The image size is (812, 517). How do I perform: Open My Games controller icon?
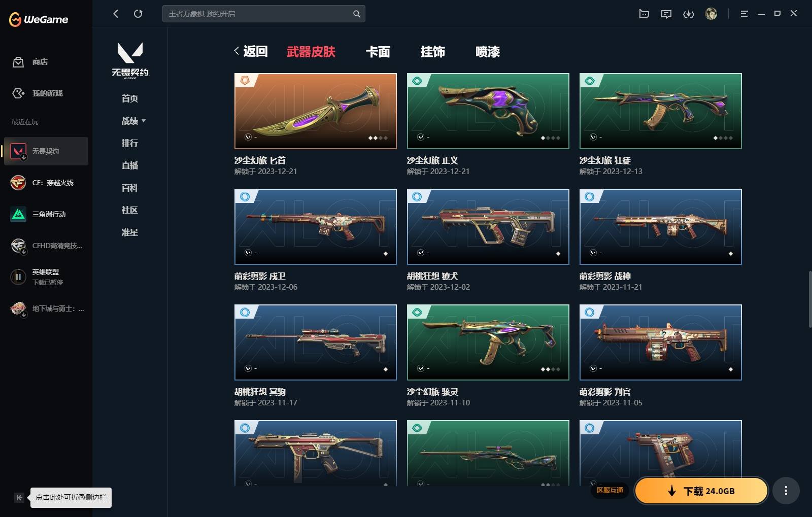[x=18, y=93]
